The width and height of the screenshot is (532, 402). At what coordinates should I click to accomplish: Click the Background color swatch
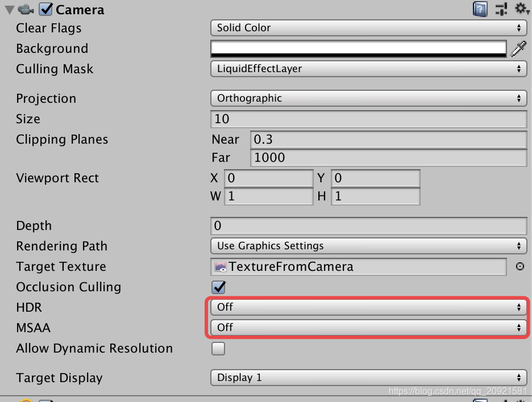[358, 48]
